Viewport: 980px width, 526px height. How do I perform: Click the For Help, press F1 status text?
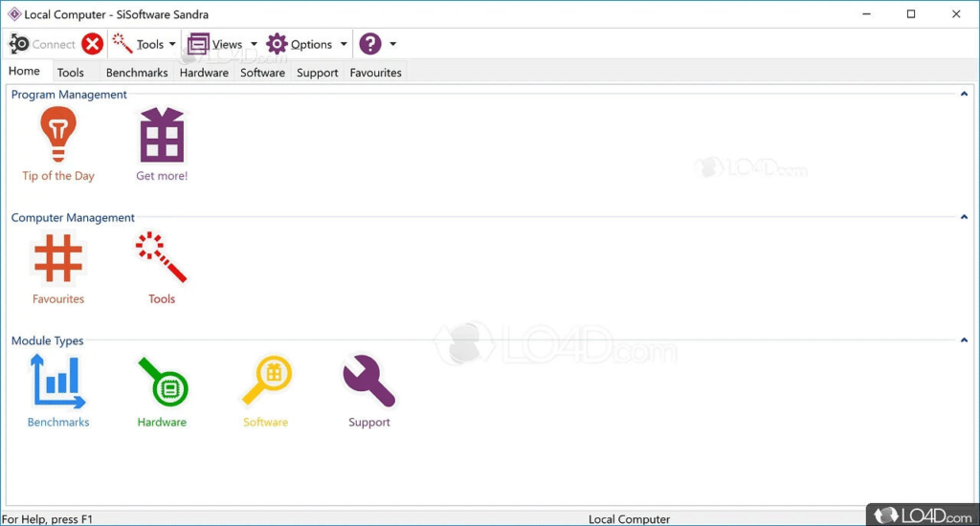pos(48,519)
